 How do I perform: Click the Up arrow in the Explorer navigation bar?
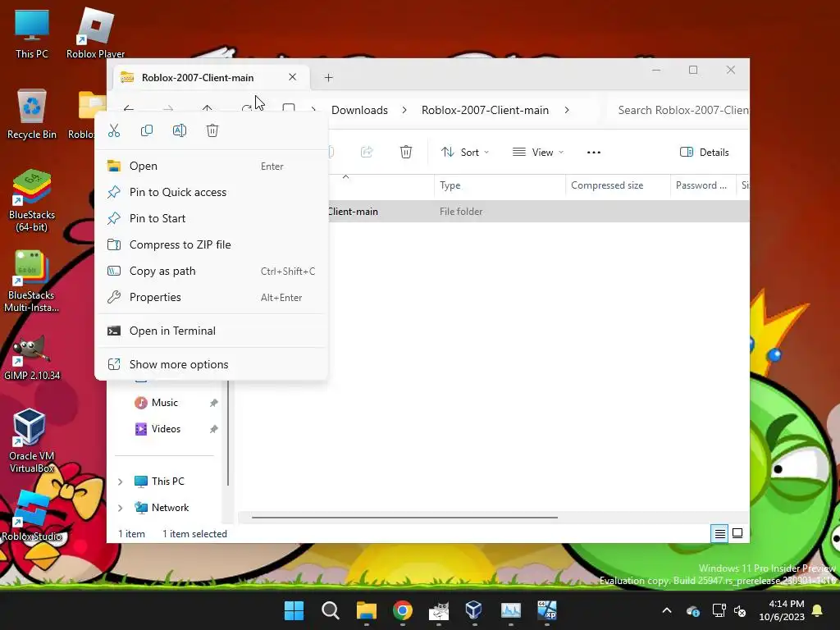207,109
